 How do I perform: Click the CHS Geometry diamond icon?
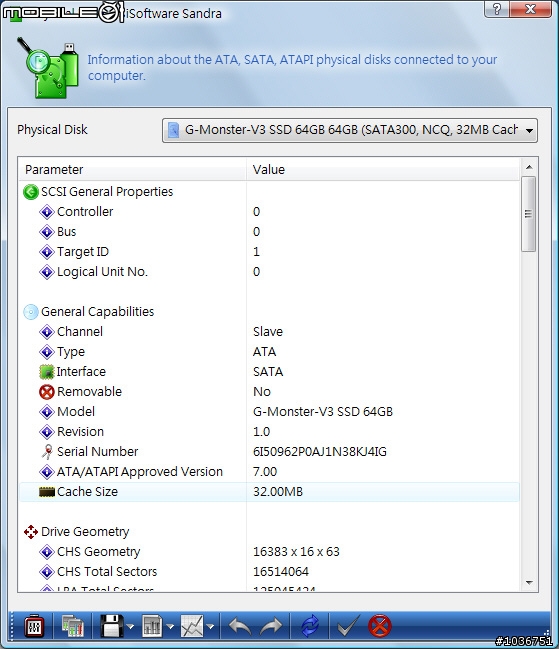click(x=47, y=552)
